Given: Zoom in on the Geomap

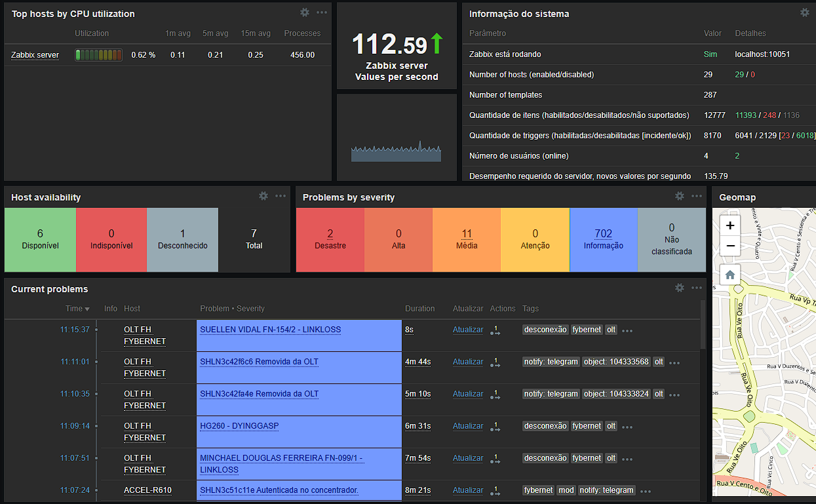Looking at the screenshot, I should (x=730, y=225).
